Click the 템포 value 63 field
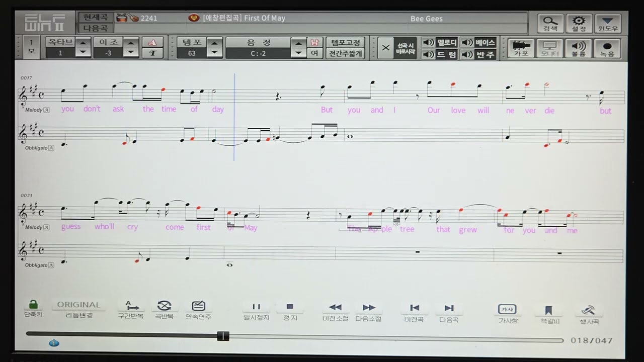 [x=192, y=53]
